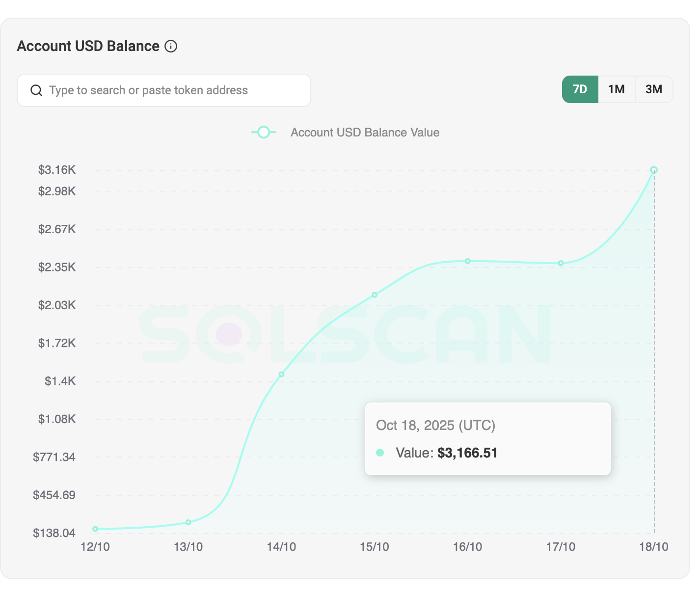Click the 13/10 data point on chart
Screen dimensions: 700x590
point(188,522)
